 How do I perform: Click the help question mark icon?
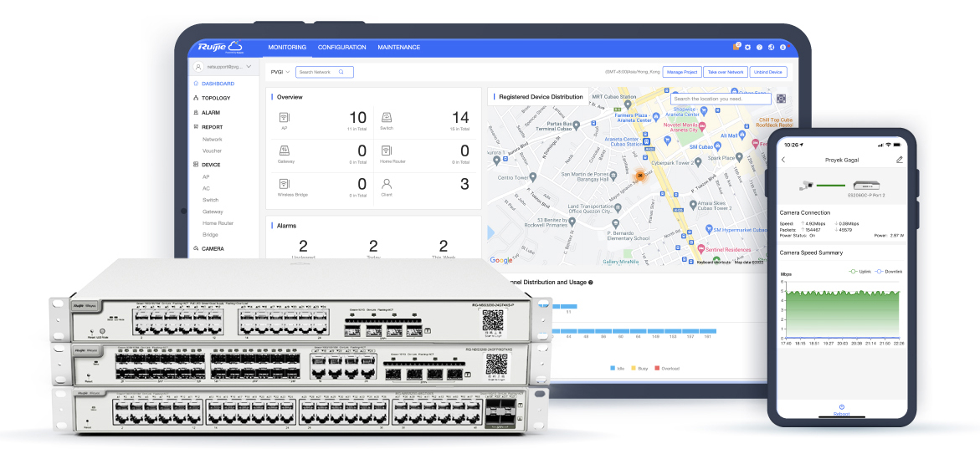pos(759,48)
